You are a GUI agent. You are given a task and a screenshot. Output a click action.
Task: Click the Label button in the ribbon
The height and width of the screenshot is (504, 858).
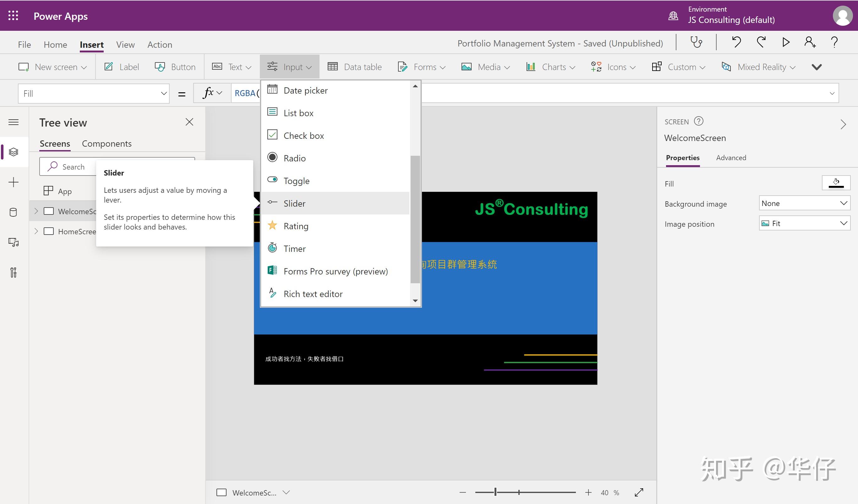click(x=122, y=67)
